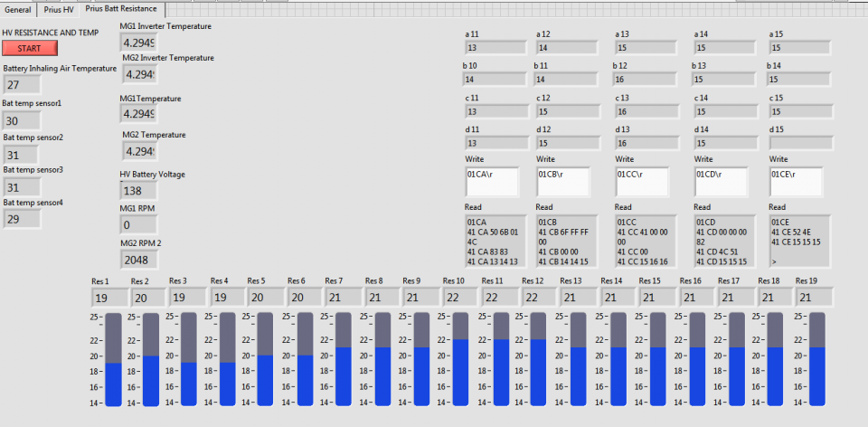The width and height of the screenshot is (868, 427).
Task: Click the Res 19 slider bar
Action: 816,359
